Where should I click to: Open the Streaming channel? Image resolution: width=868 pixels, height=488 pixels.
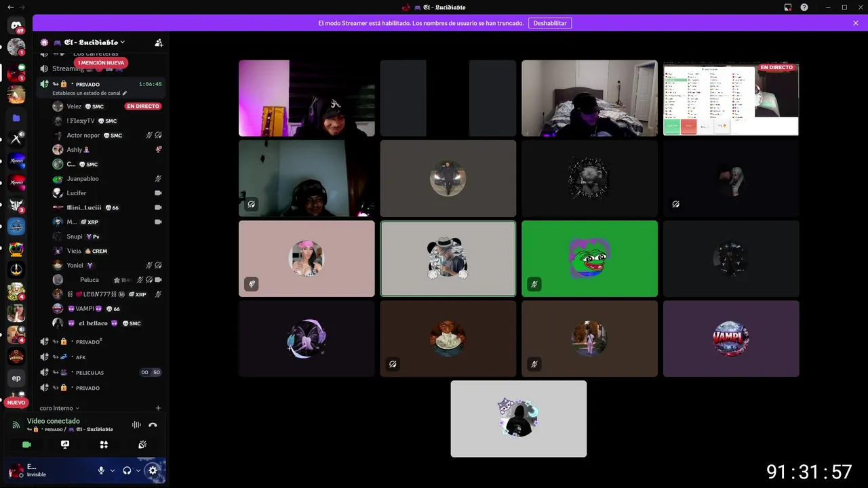pyautogui.click(x=100, y=68)
